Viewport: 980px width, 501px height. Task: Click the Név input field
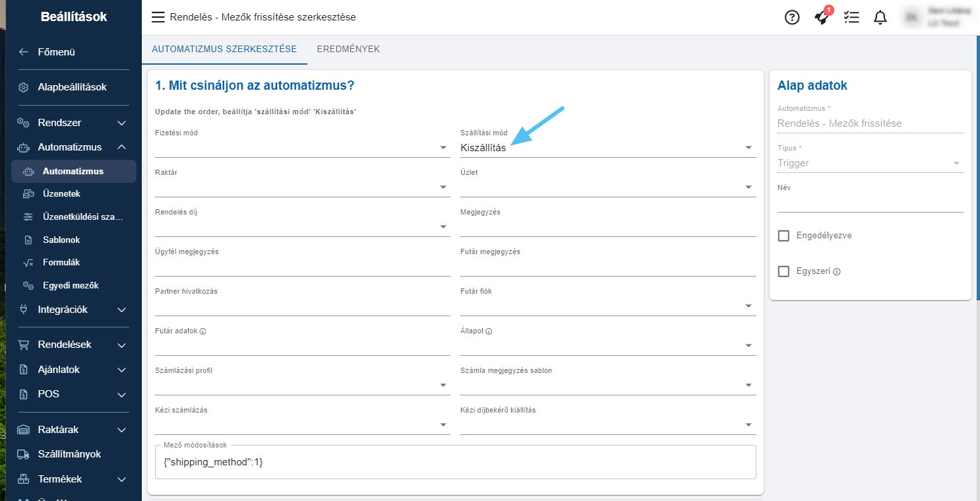(870, 203)
